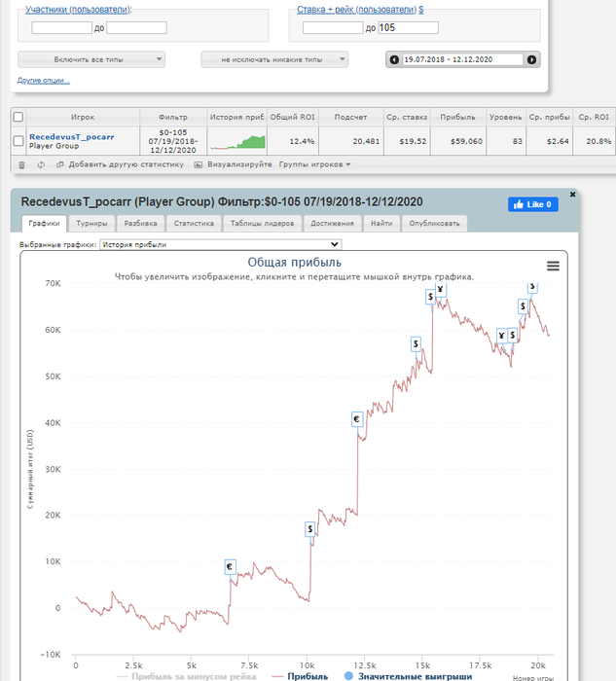
Task: Open the Опубликовать tab
Action: pos(434,223)
